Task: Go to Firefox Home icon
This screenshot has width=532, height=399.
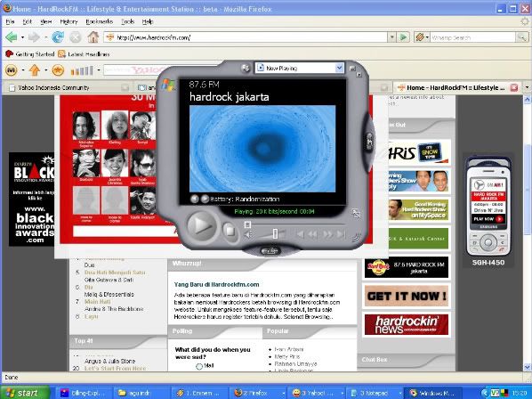Action: [93, 37]
